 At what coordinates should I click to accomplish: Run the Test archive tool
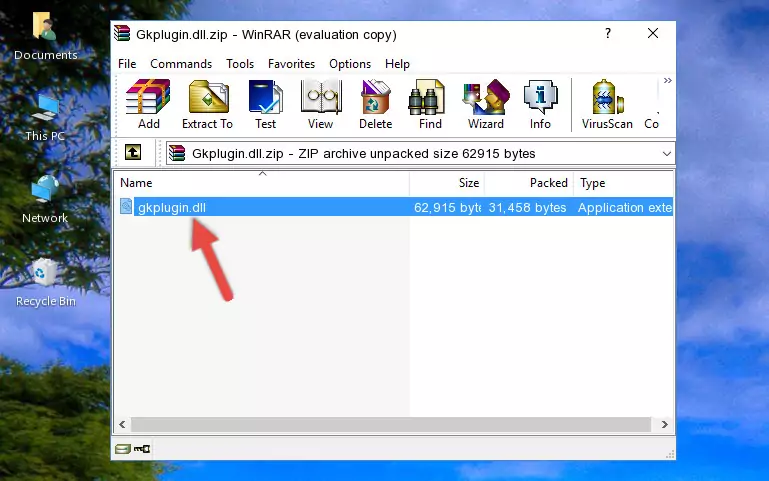pyautogui.click(x=265, y=104)
